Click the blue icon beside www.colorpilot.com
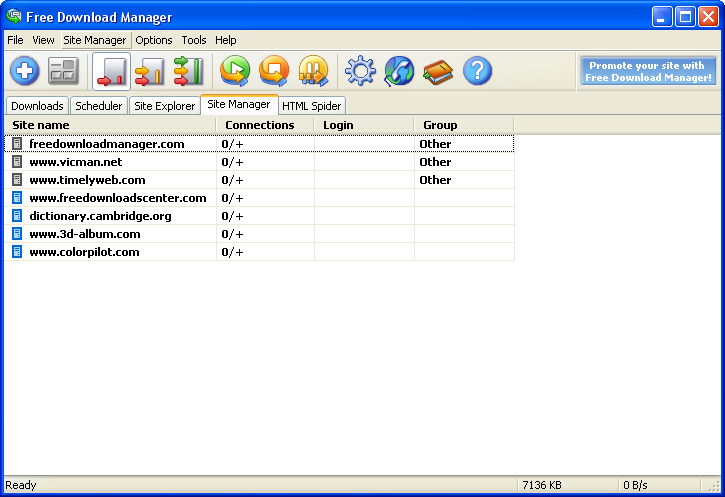 [17, 252]
